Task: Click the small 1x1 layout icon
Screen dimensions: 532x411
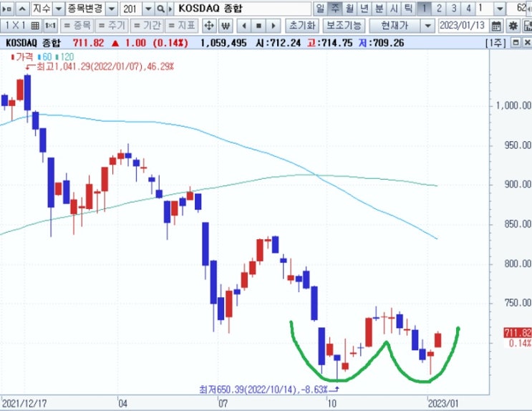Action: pos(51,26)
